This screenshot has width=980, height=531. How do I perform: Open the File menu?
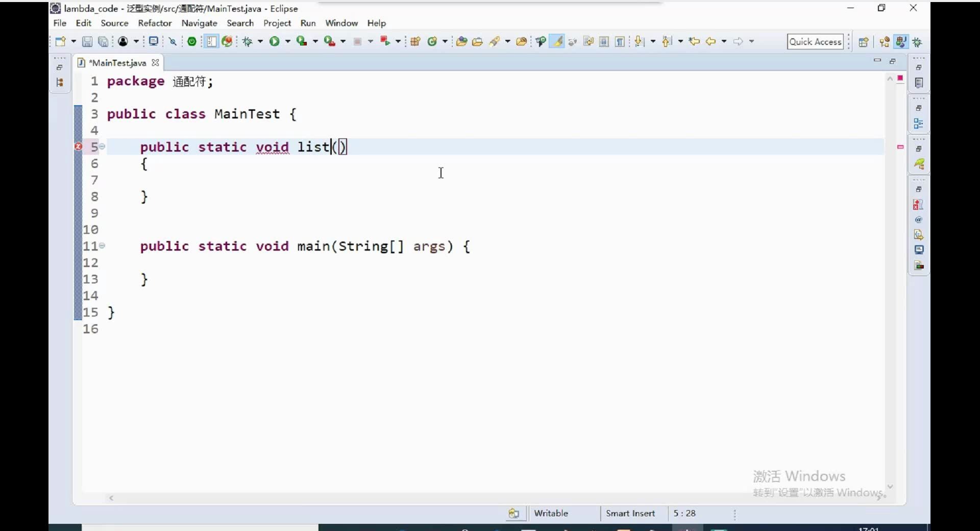[x=60, y=23]
